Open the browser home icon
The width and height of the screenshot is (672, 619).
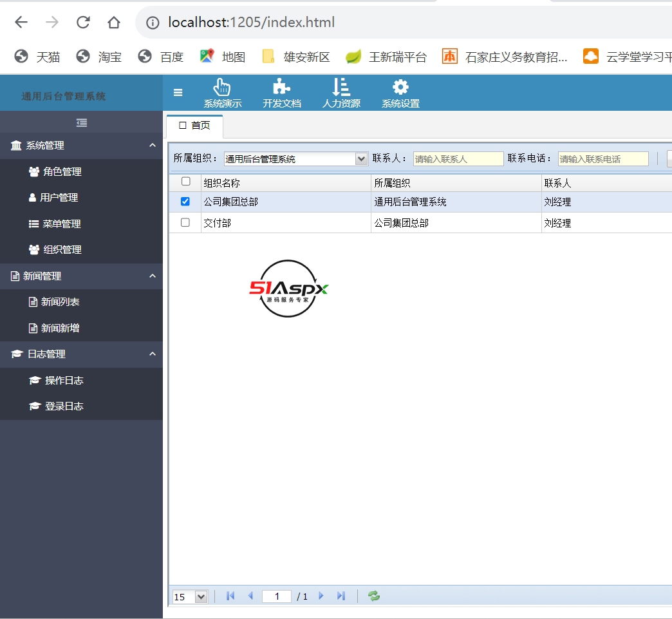coord(114,22)
